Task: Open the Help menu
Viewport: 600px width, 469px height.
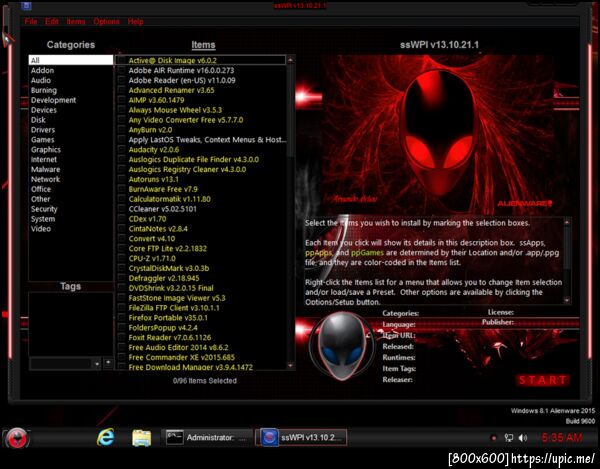Action: [135, 21]
